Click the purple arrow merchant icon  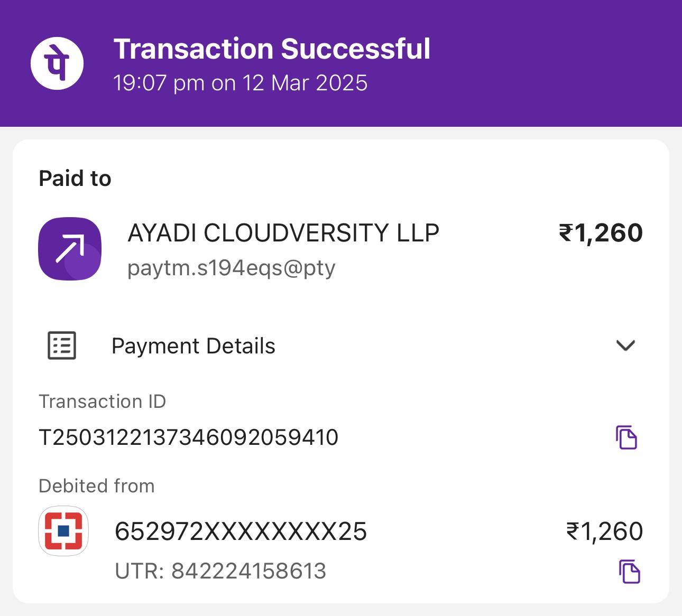(70, 248)
